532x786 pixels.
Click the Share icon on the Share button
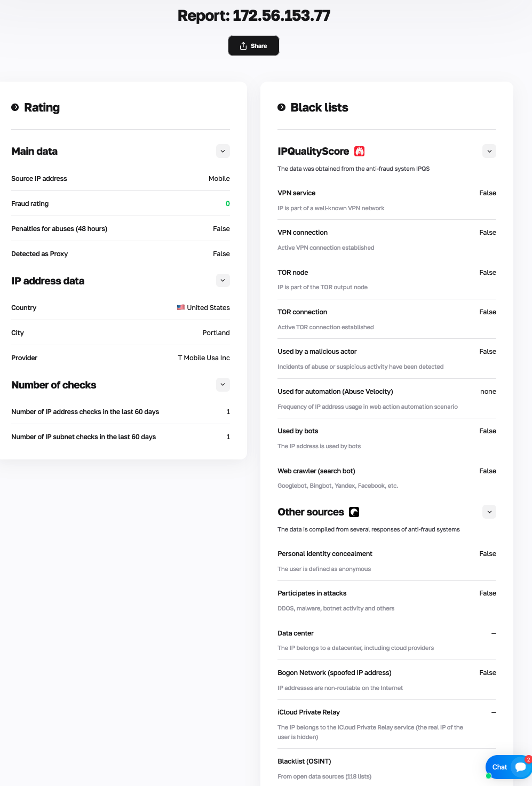tap(244, 45)
